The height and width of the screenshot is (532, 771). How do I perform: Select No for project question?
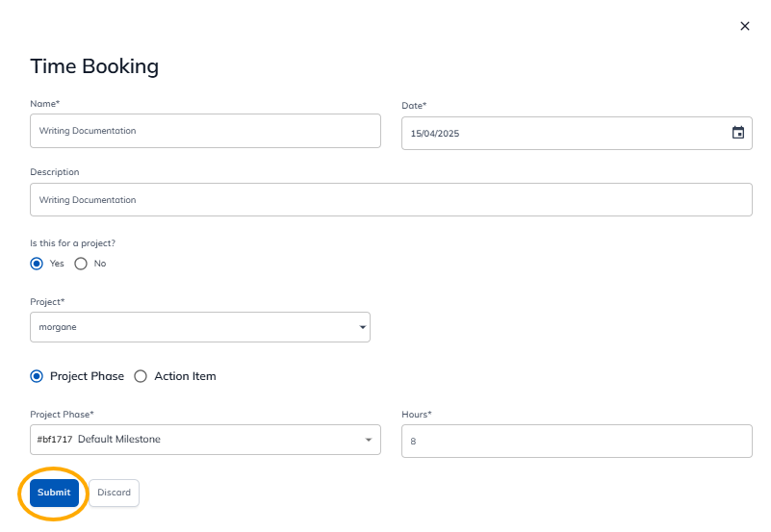pyautogui.click(x=81, y=264)
